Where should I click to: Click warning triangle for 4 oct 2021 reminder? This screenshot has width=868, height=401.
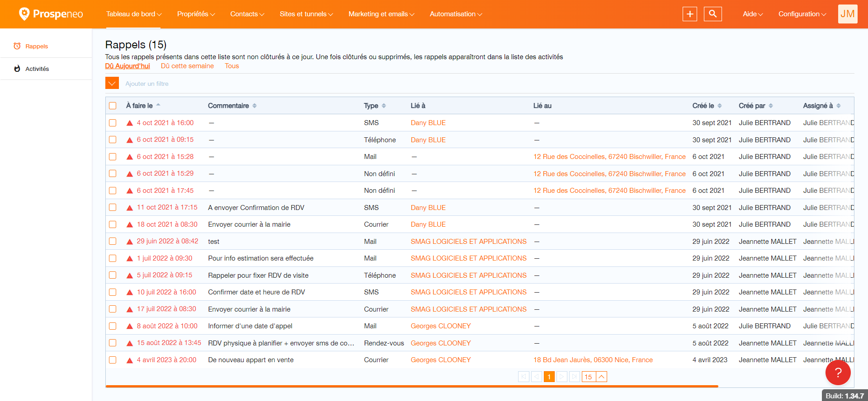coord(130,123)
